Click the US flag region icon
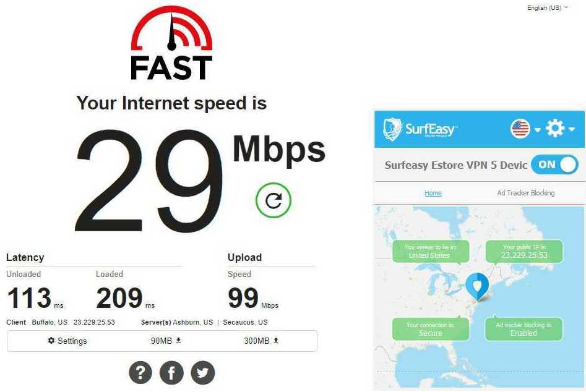The width and height of the screenshot is (586, 392). 520,129
